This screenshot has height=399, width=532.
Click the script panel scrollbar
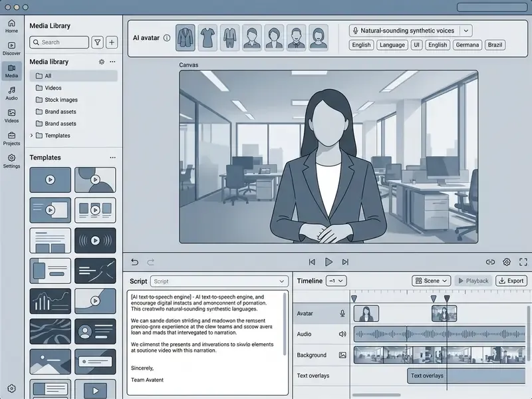[x=285, y=324]
